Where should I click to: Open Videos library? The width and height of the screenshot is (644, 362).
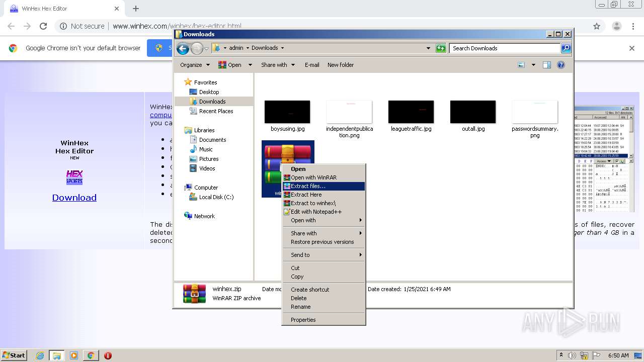tap(202, 168)
